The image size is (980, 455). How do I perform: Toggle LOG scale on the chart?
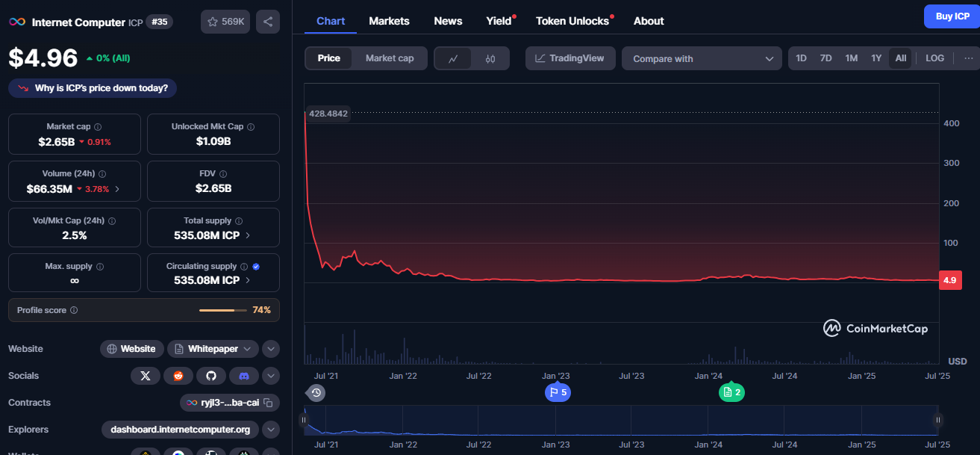click(x=934, y=58)
